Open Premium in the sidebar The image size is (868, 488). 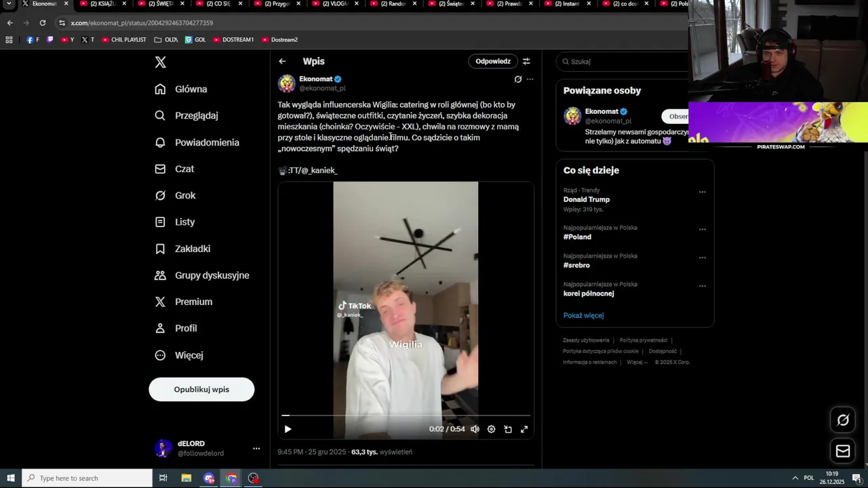[x=183, y=302]
